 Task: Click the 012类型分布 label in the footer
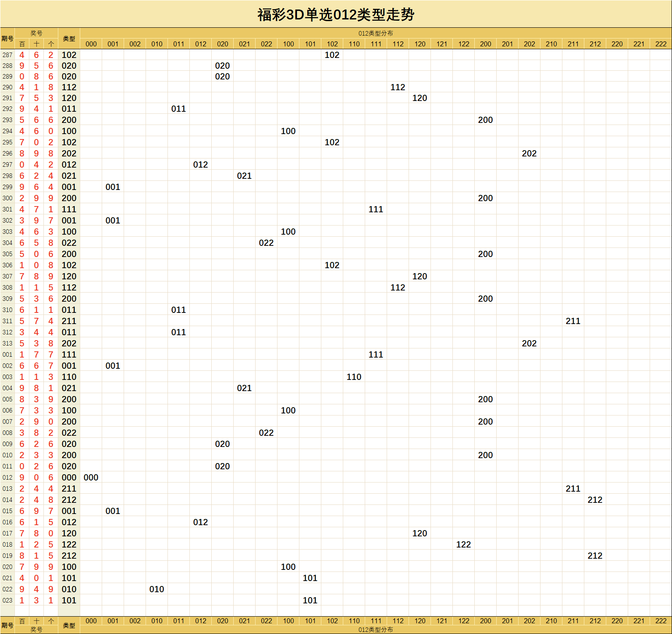pyautogui.click(x=376, y=629)
